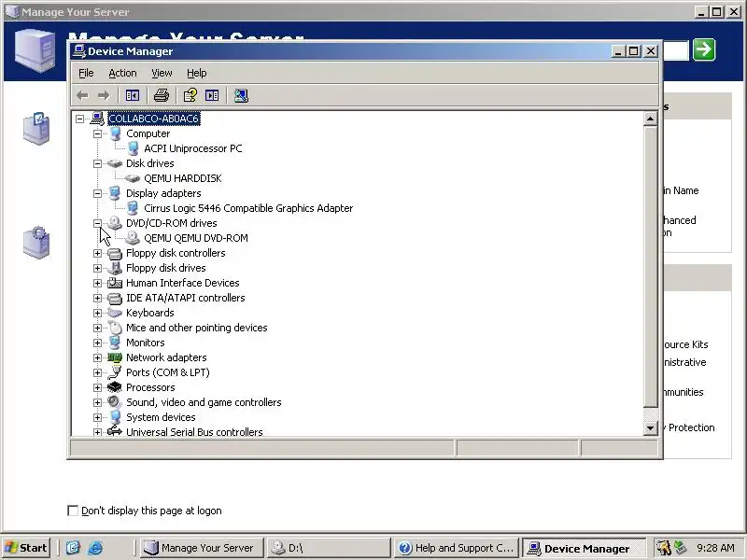Toggle the console tree toolbar icon
Viewport: 747px width, 560px height.
pyautogui.click(x=133, y=96)
